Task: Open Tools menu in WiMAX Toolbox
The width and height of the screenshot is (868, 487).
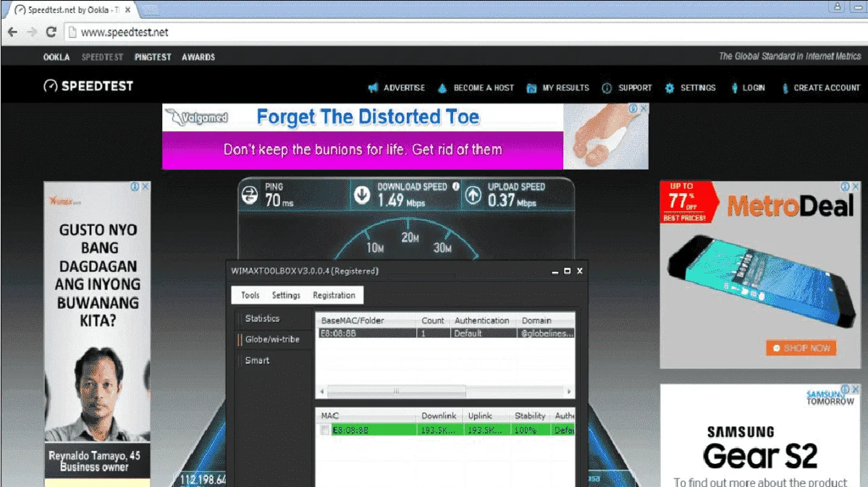Action: coord(250,295)
